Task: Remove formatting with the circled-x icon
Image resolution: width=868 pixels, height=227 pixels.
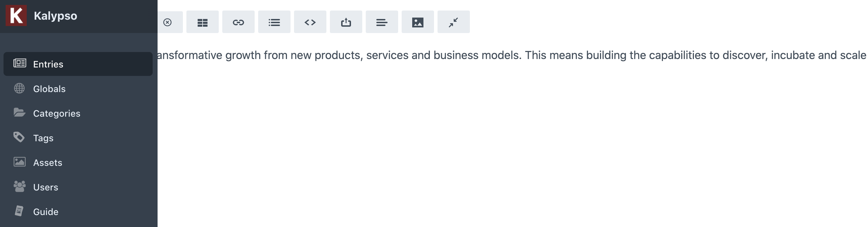Action: click(167, 22)
